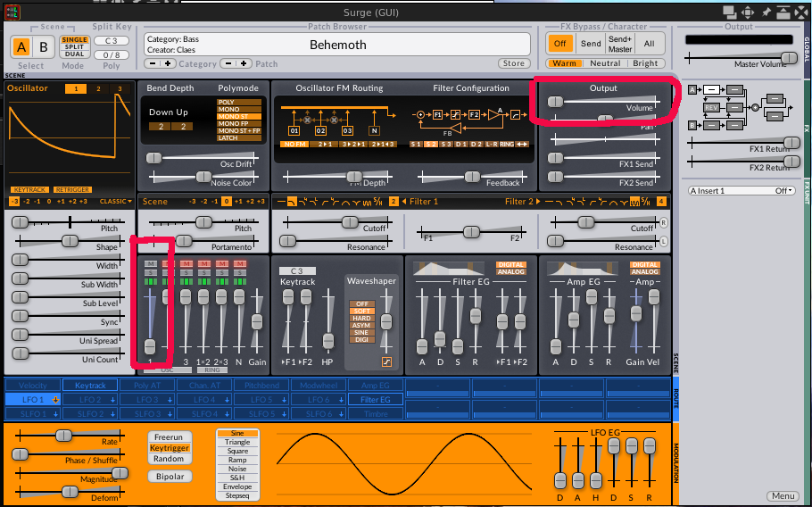
Task: Toggle the RETRIGGER oscillator option
Action: [72, 190]
